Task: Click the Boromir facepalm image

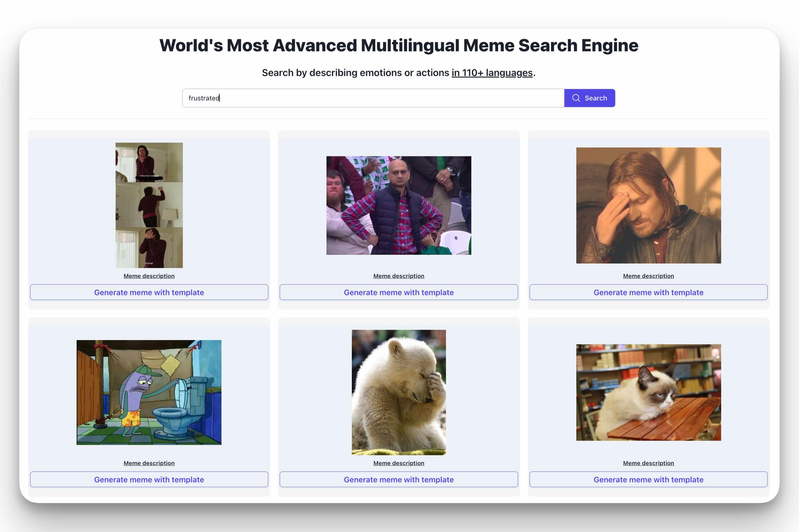Action: (648, 205)
